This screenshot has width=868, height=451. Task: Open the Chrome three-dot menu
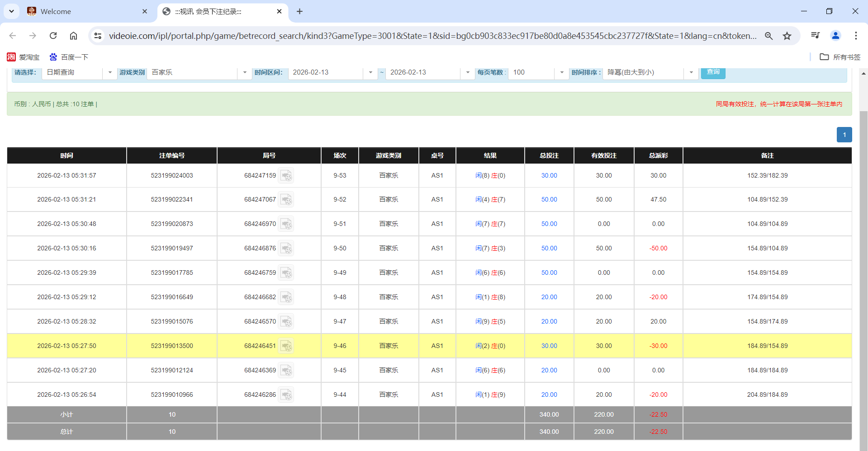856,36
